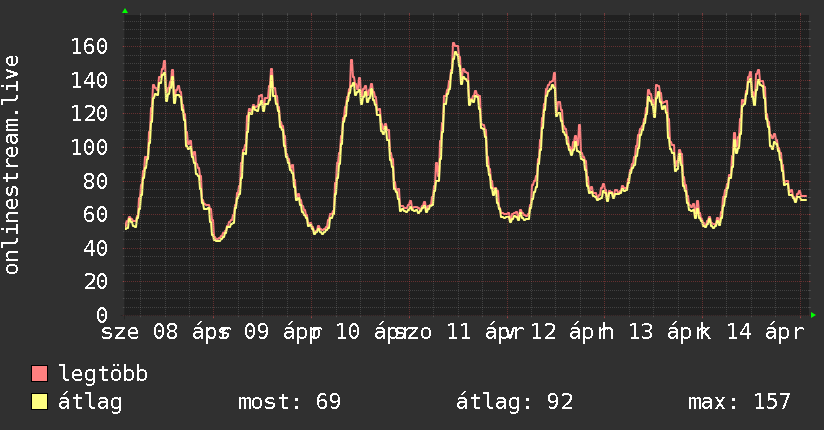Click the "átlag: 92" average statistic
Viewport: 824px width, 430px height.
(x=514, y=402)
